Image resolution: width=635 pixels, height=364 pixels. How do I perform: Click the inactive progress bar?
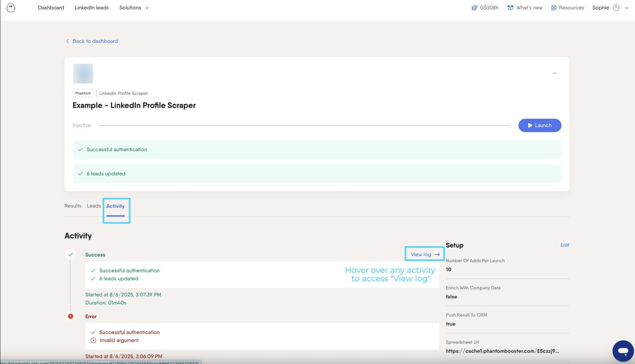[305, 126]
